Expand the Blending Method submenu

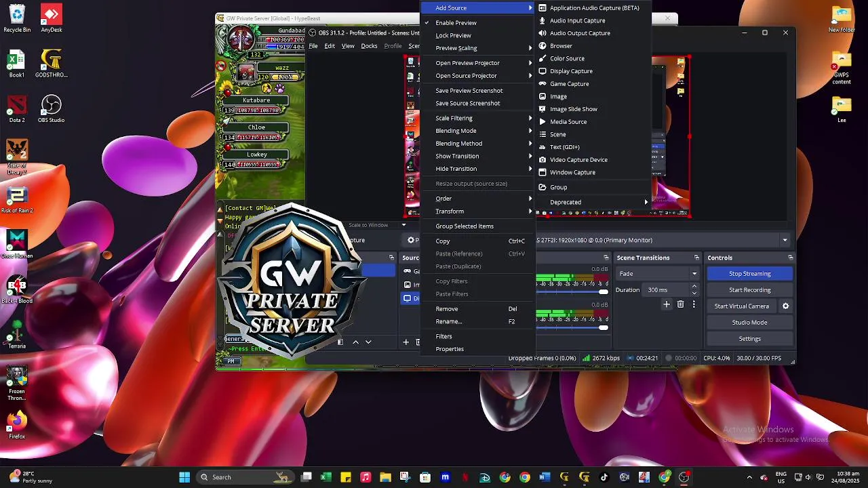tap(478, 144)
